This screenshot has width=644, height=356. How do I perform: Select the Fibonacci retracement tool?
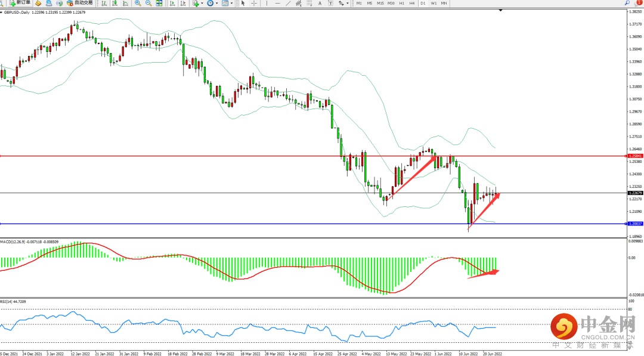309,3
